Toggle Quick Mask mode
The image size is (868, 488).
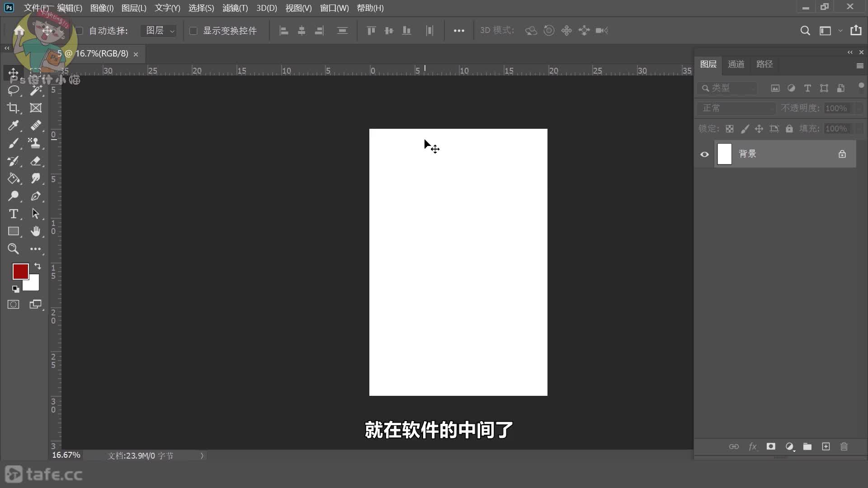tap(13, 304)
